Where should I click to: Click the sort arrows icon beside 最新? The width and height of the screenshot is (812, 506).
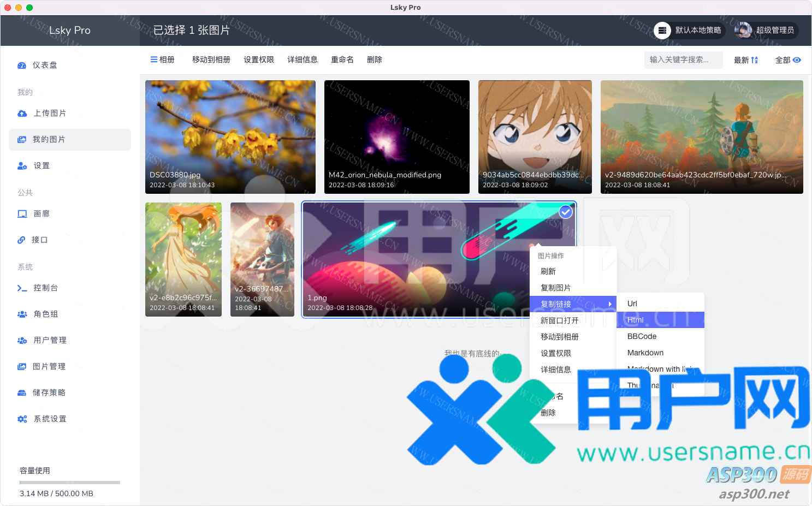pyautogui.click(x=755, y=60)
